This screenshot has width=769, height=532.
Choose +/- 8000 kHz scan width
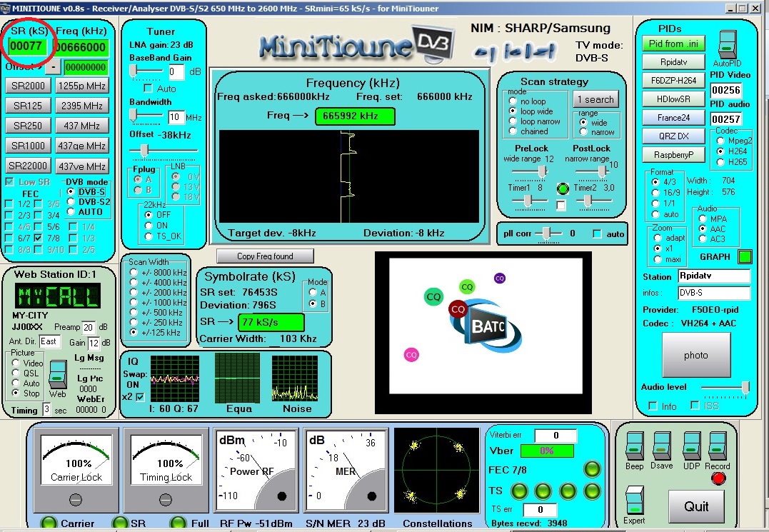click(x=133, y=272)
